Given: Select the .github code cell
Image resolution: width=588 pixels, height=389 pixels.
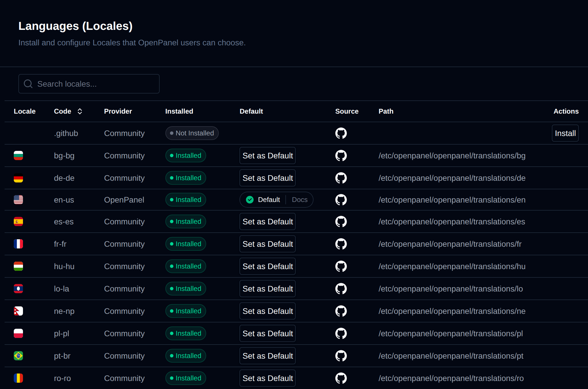Looking at the screenshot, I should coord(66,133).
